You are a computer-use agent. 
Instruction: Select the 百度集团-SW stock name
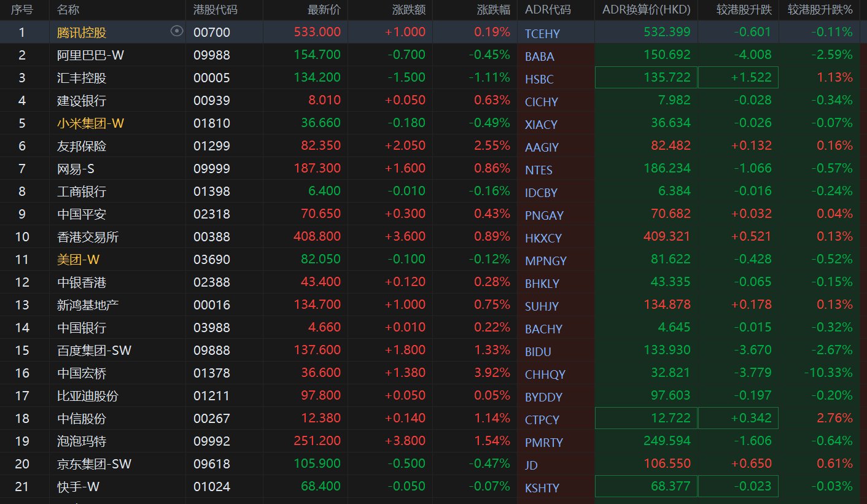click(94, 351)
